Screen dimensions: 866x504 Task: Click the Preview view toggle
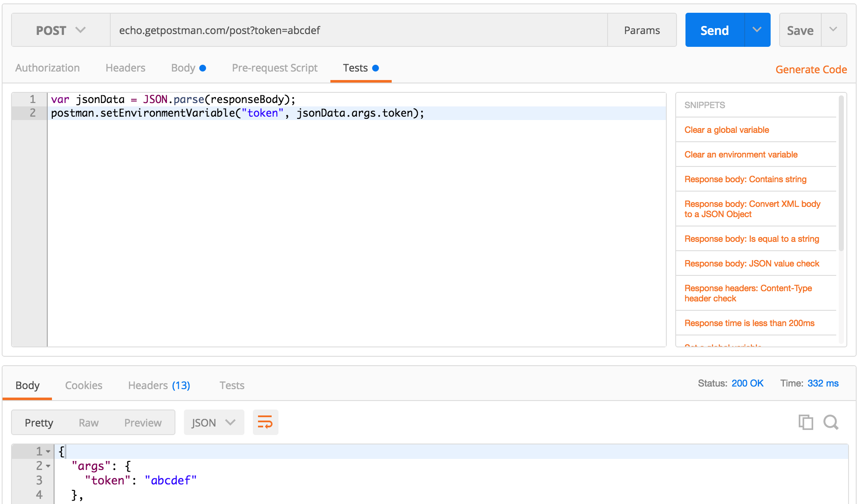pyautogui.click(x=142, y=422)
